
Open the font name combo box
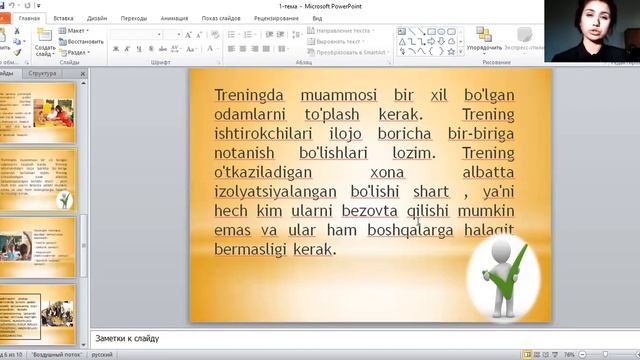(x=136, y=35)
